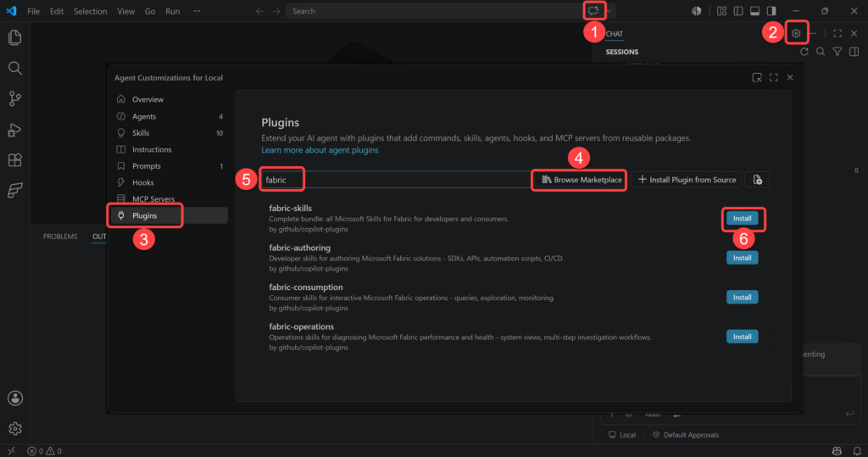Screen dimensions: 868x457
Task: Toggle the secondary side bar
Action: pos(771,11)
